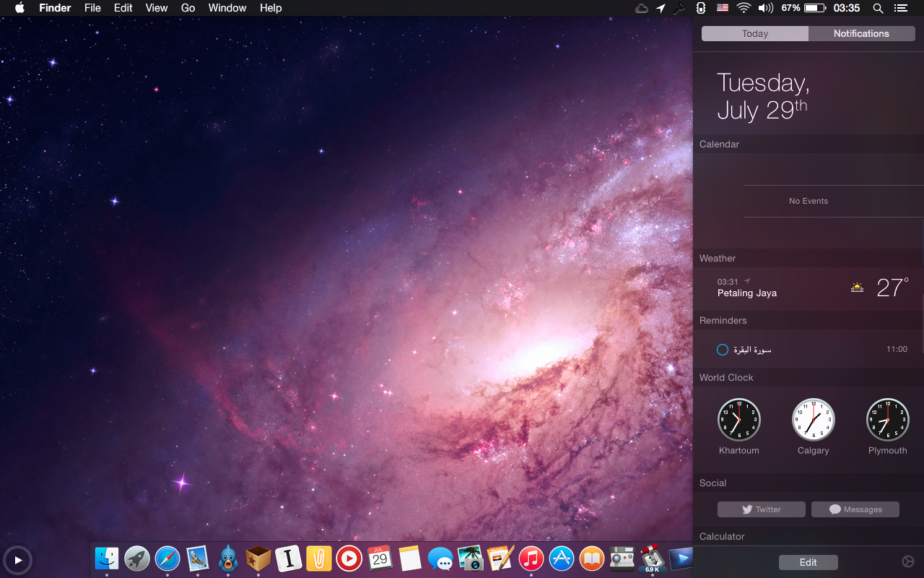Click Edit button at bottom of panel
This screenshot has width=924, height=578.
pos(808,562)
